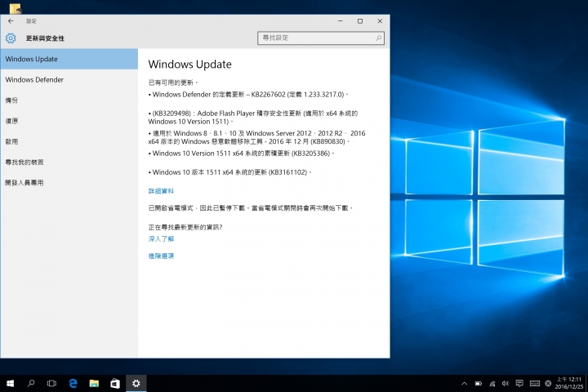The image size is (588, 392).
Task: Close the Settings window
Action: click(x=380, y=21)
